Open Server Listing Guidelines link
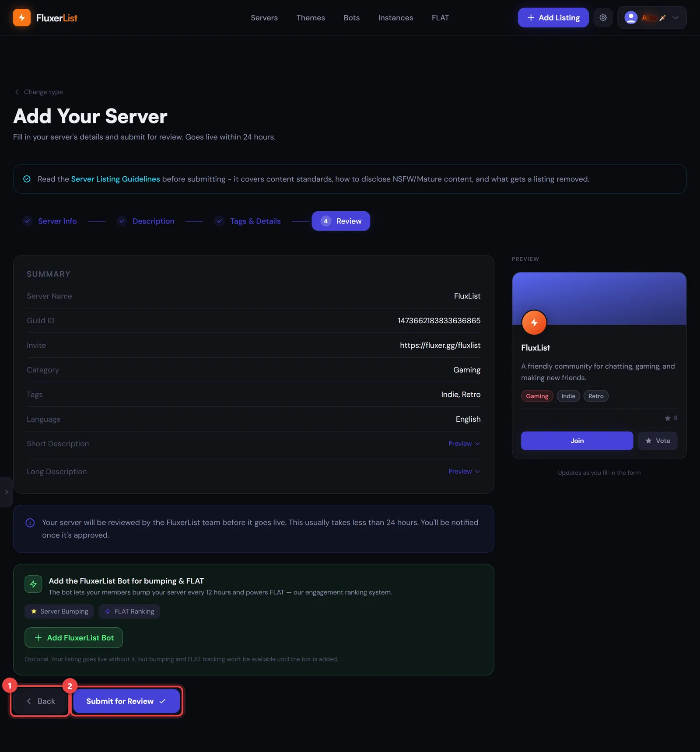This screenshot has height=752, width=700. [115, 179]
